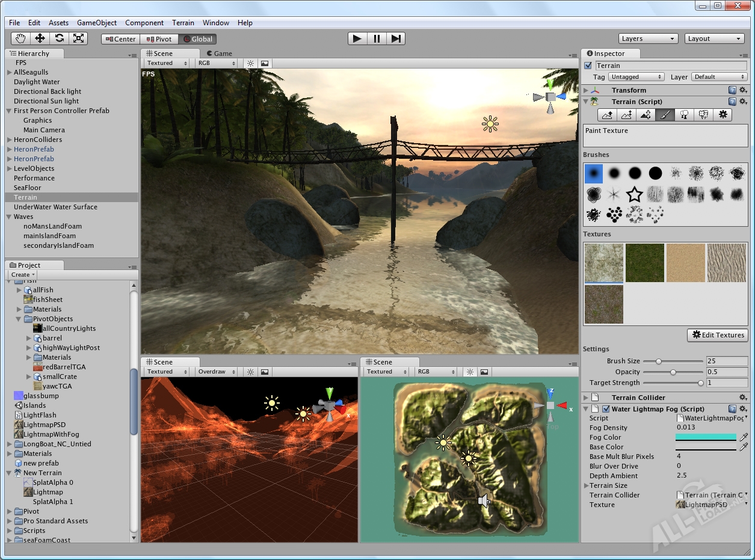755x560 pixels.
Task: Click the Edit Textures button
Action: (x=718, y=335)
